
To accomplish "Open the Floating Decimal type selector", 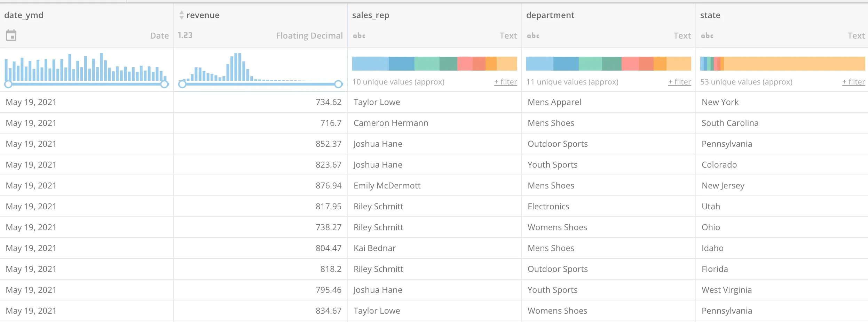I will tap(309, 35).
